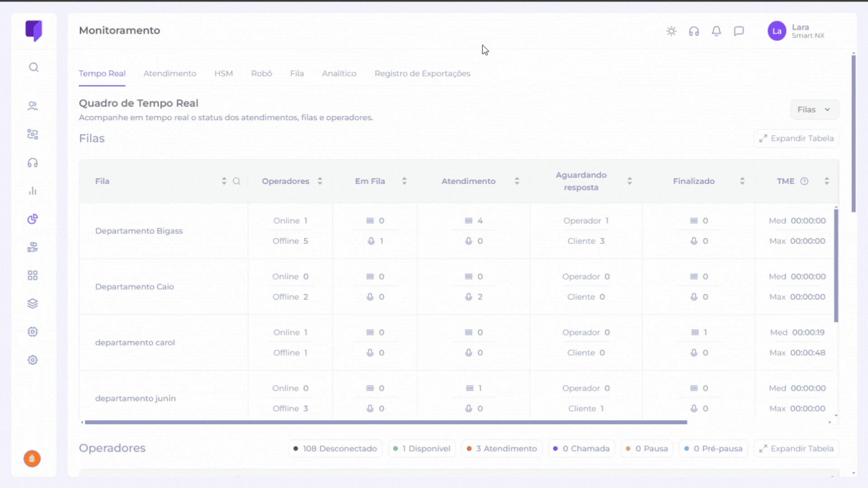Toggle the 3 Atendimento status filter
This screenshot has width=868, height=488.
[x=502, y=449]
